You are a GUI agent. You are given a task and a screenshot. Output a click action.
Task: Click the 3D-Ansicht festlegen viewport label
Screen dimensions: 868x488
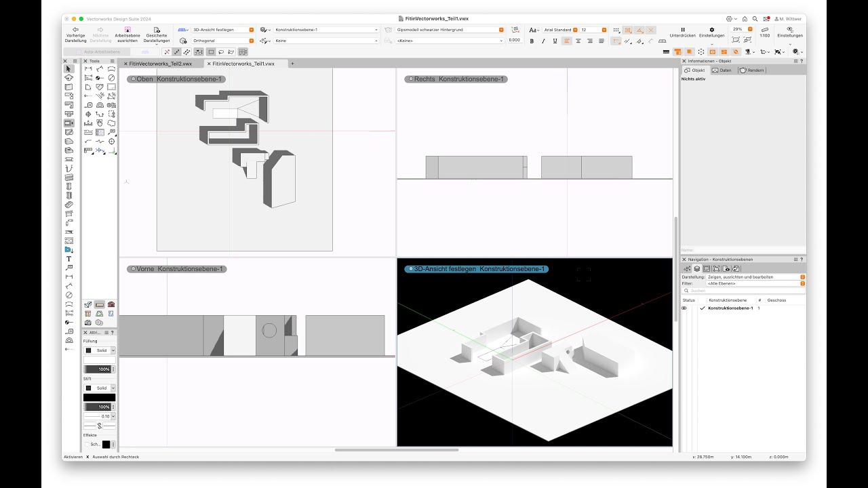[476, 269]
